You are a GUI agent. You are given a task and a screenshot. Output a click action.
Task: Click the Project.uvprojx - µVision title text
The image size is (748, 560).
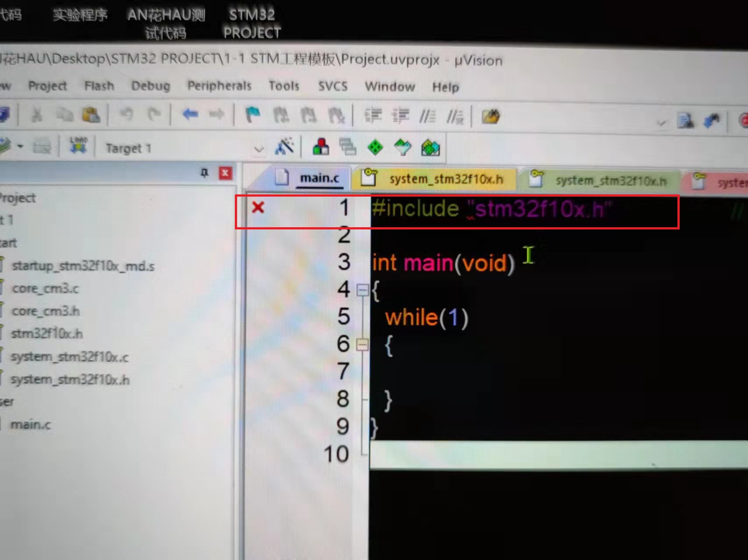(x=422, y=60)
